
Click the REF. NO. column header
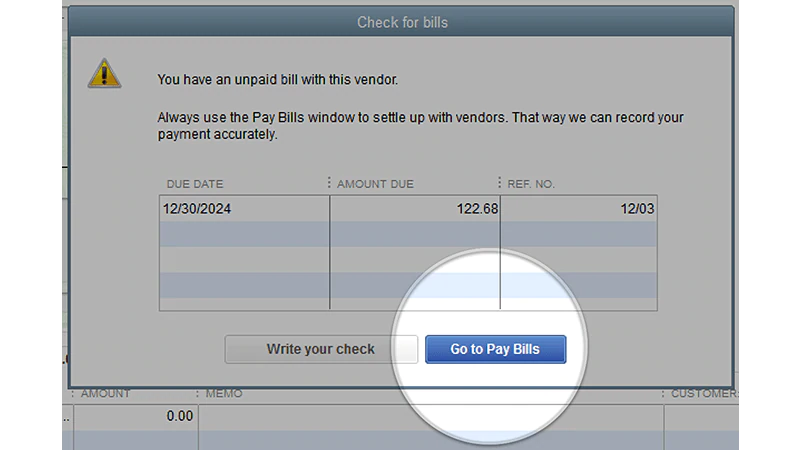point(531,184)
